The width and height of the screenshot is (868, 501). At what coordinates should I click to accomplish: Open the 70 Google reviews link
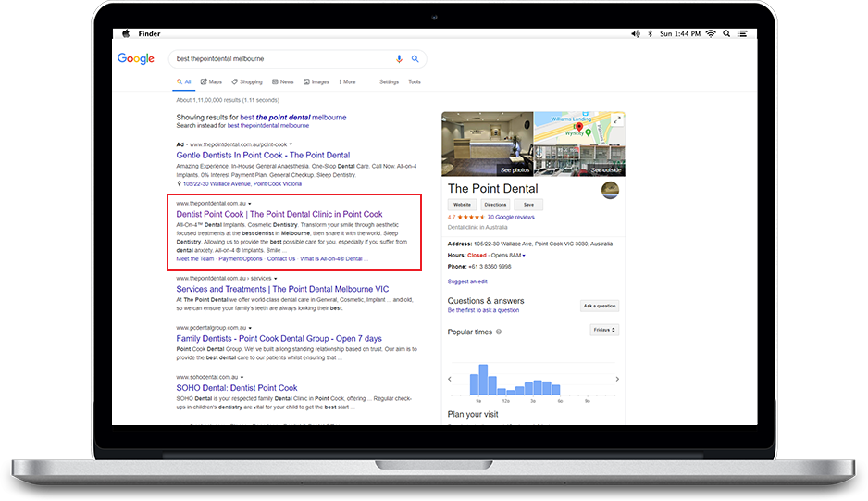coord(511,218)
